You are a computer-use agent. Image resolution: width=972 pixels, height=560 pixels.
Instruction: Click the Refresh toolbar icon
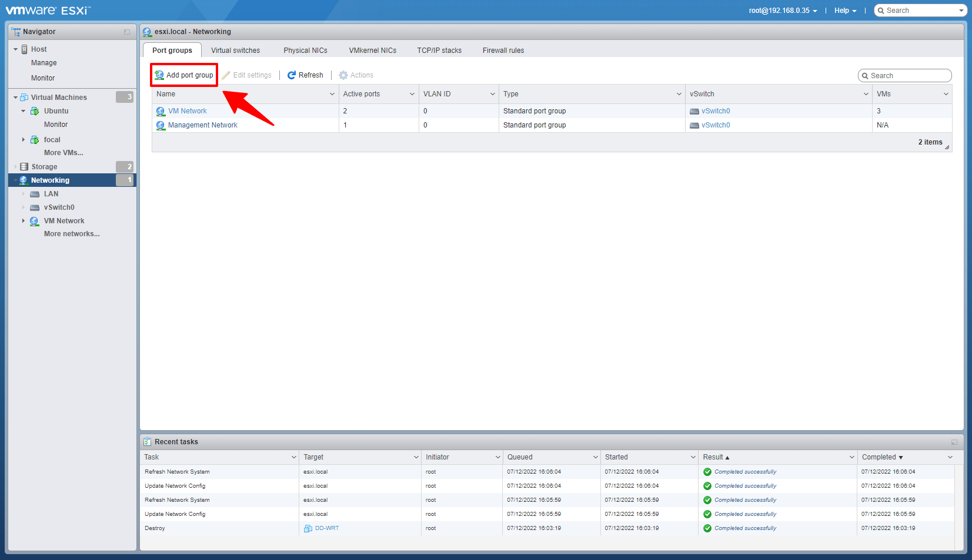[292, 75]
